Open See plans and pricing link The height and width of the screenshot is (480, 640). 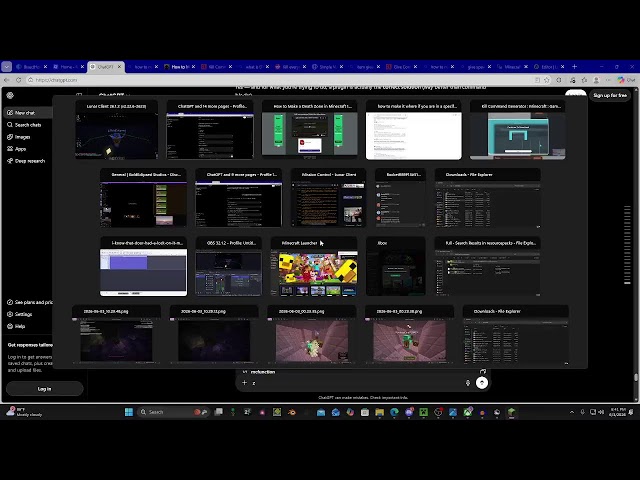[x=29, y=302]
